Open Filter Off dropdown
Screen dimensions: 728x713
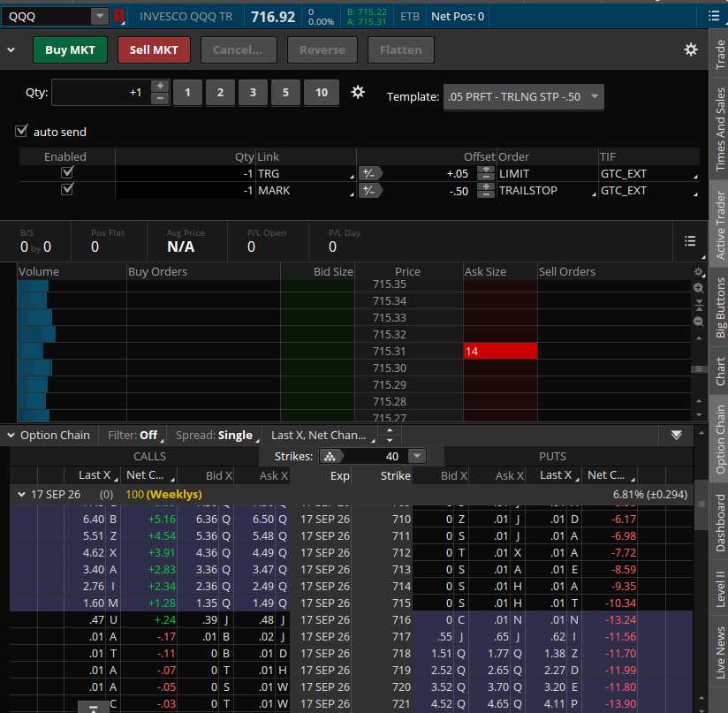[135, 435]
